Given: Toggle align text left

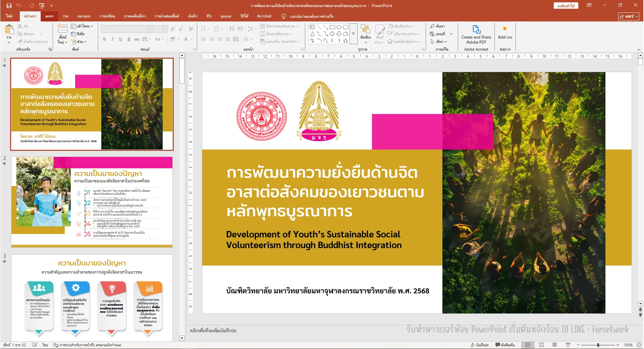Looking at the screenshot, I should click(x=204, y=39).
